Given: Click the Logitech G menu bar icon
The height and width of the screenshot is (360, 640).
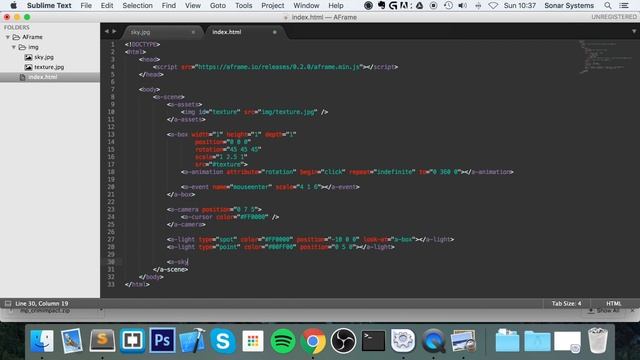Looking at the screenshot, I should coord(393,6).
